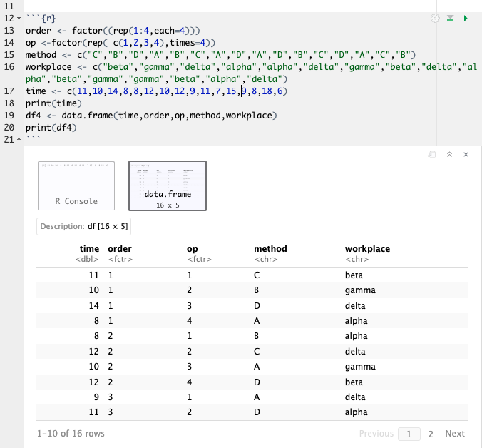Click time value 14 in table

click(93, 305)
